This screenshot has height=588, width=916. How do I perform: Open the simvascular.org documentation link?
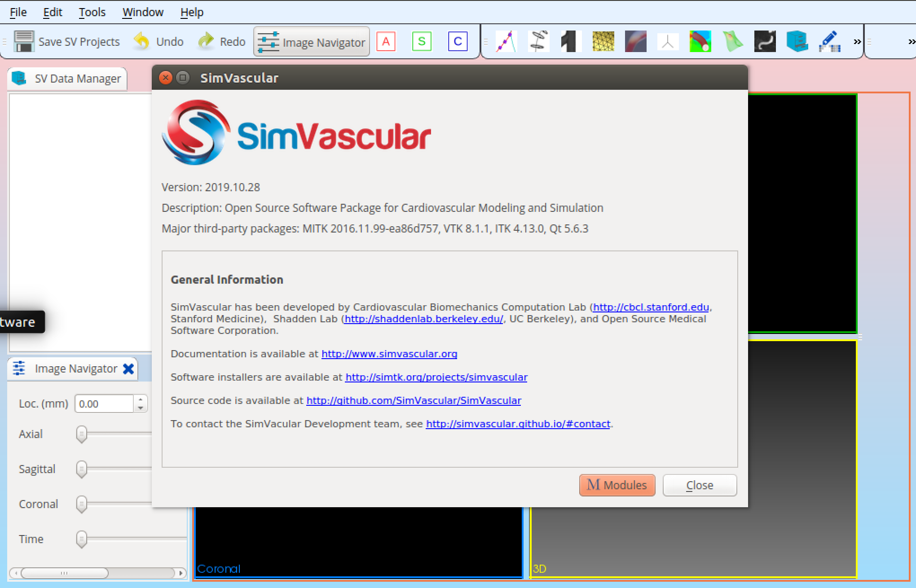pos(389,354)
